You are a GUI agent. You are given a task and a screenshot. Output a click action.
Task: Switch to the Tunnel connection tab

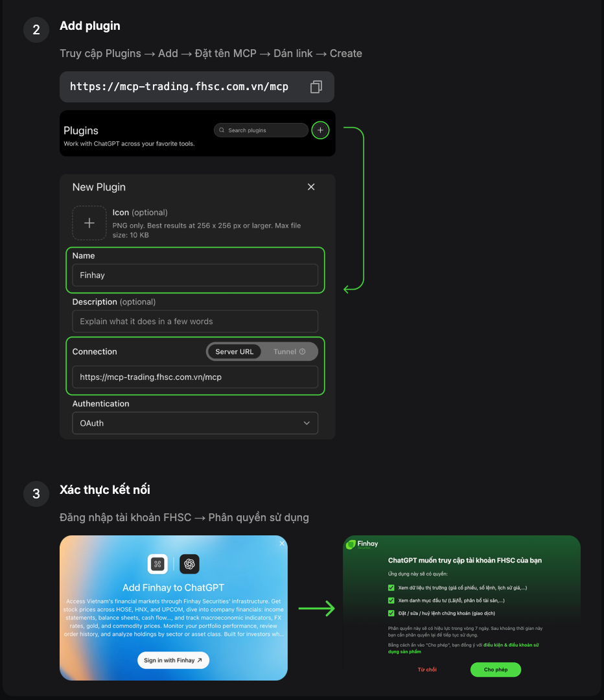[289, 352]
